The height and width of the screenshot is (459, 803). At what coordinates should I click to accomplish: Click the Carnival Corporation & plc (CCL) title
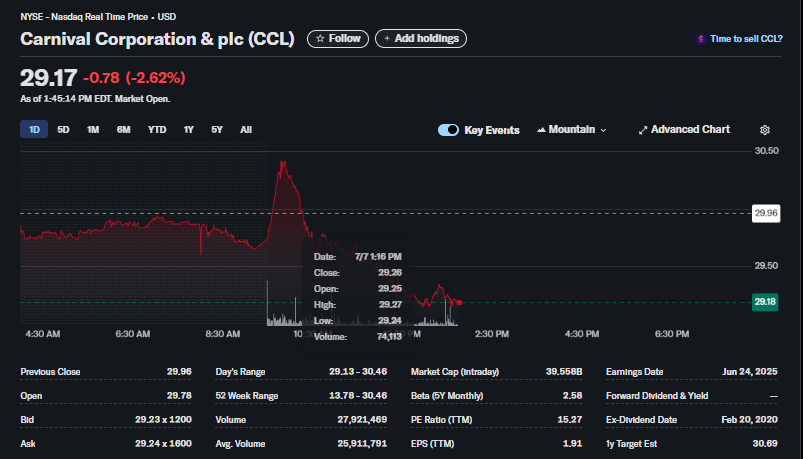tap(157, 39)
